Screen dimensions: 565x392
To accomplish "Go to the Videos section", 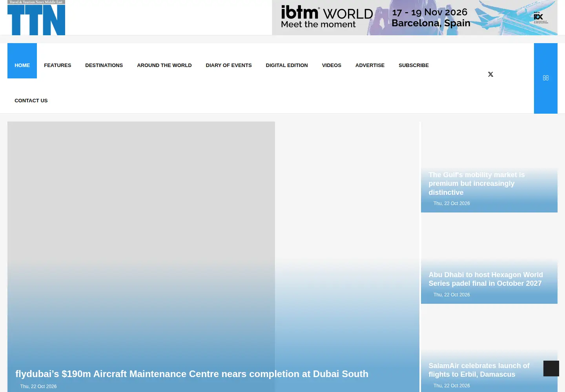I will (x=332, y=65).
